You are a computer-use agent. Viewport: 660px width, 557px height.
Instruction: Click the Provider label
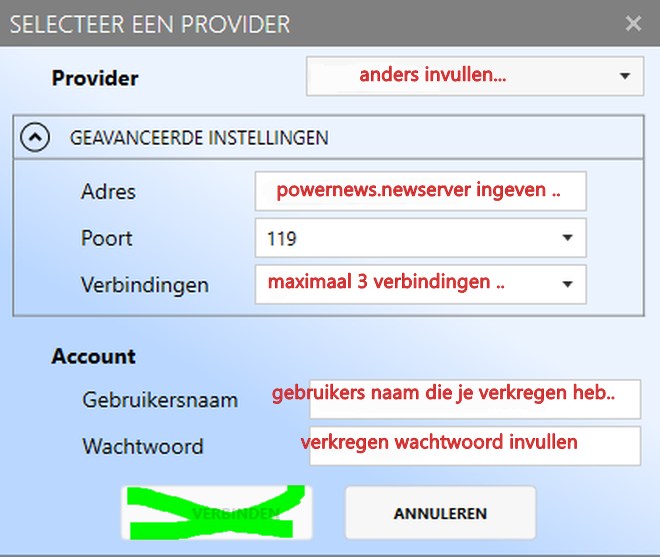pyautogui.click(x=95, y=78)
